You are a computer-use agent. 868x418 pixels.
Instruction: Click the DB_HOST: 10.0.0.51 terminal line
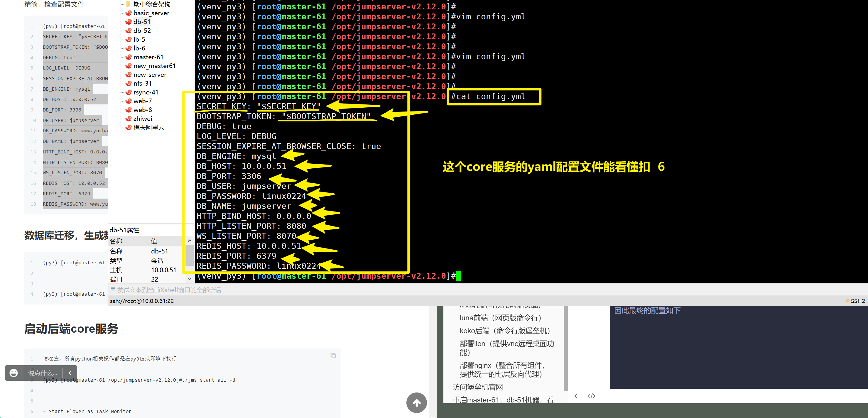point(241,166)
